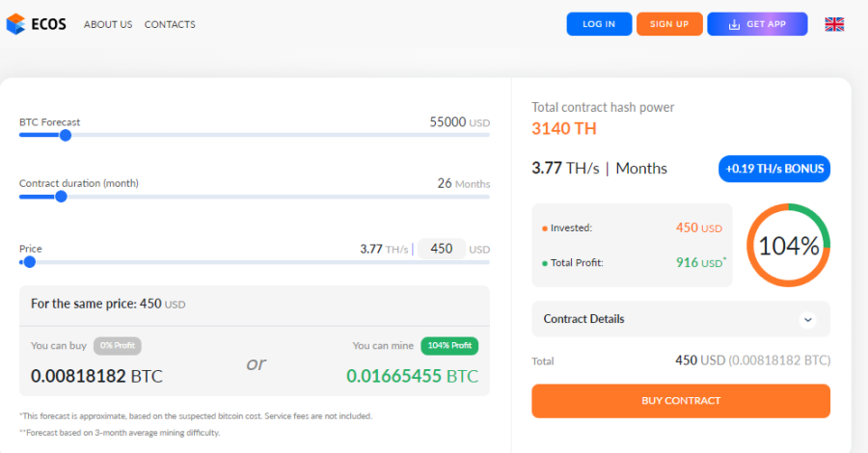Screen dimensions: 868x453
Task: Click the 104% profit donut chart
Action: 789,245
